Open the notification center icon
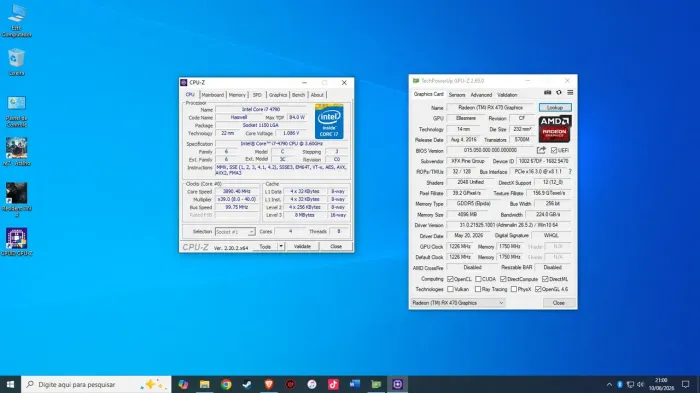This screenshot has width=700, height=393. [686, 384]
